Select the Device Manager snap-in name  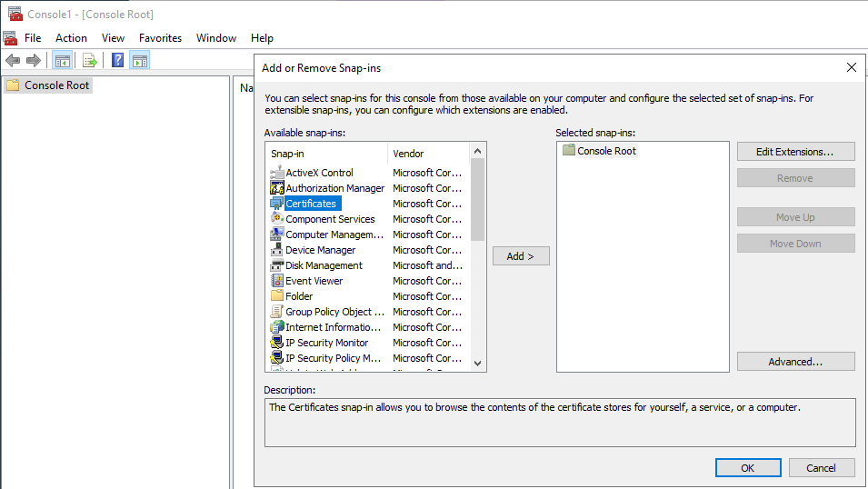(x=321, y=250)
